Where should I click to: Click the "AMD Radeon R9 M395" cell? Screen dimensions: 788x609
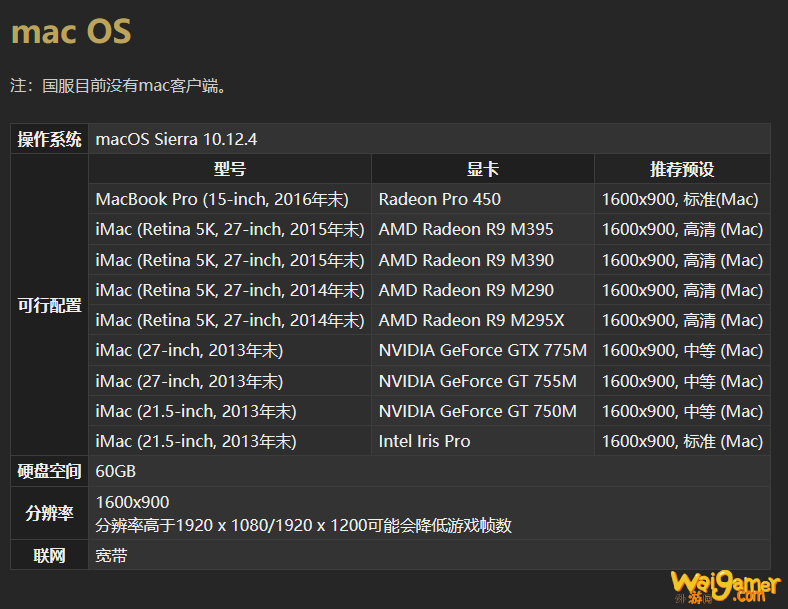[x=482, y=229]
